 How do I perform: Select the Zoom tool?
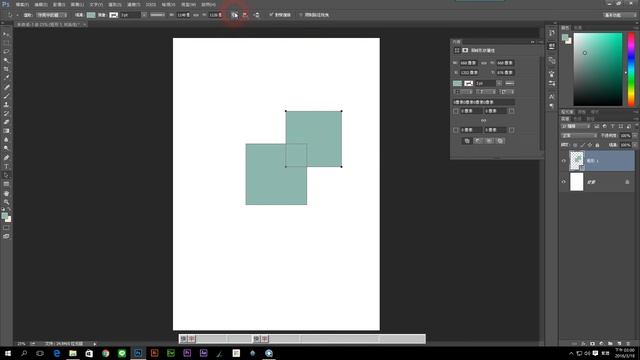coord(6,202)
